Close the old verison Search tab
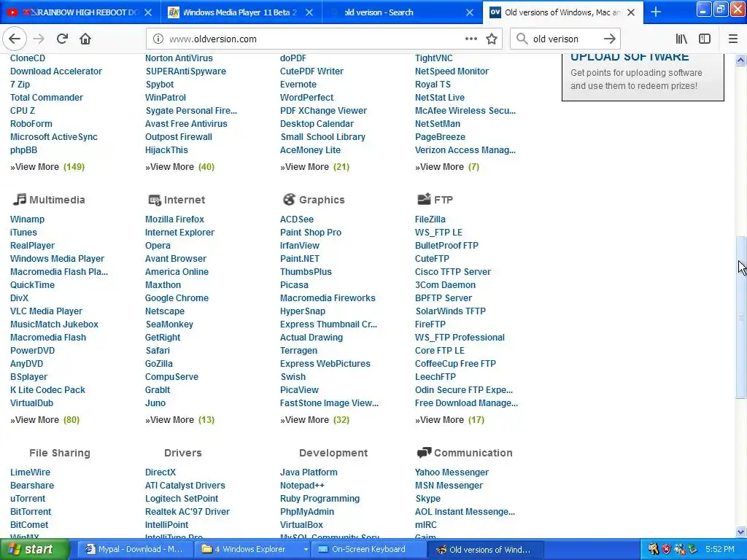The width and height of the screenshot is (747, 560). [470, 12]
